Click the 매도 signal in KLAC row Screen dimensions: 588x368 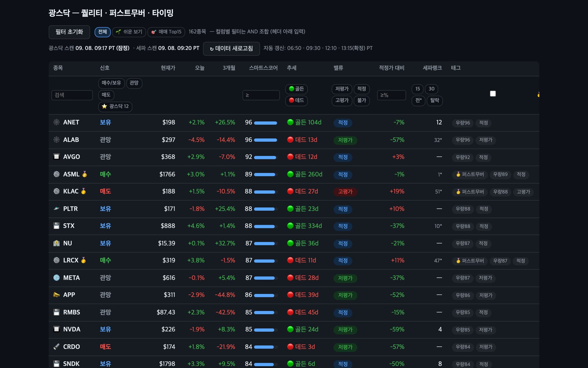click(105, 191)
